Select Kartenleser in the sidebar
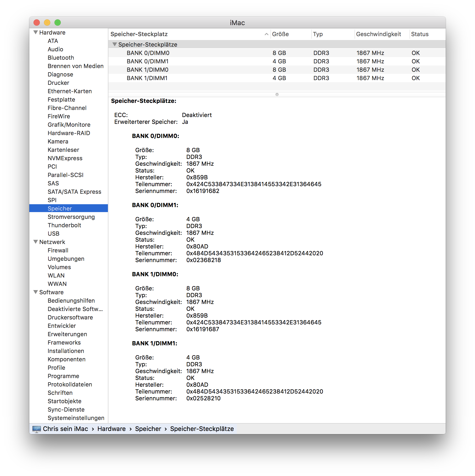Viewport: 475px width, 476px height. 63,150
